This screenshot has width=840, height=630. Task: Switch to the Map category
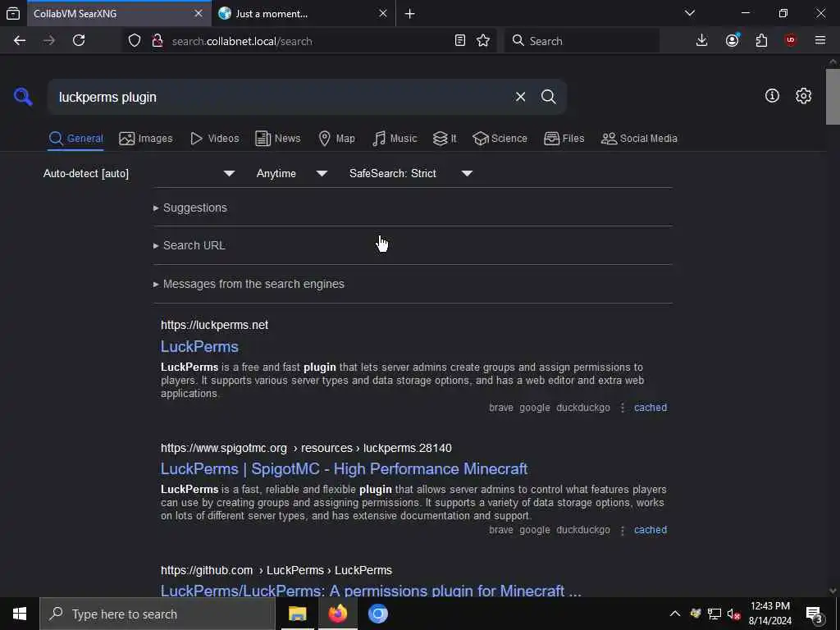(x=336, y=139)
